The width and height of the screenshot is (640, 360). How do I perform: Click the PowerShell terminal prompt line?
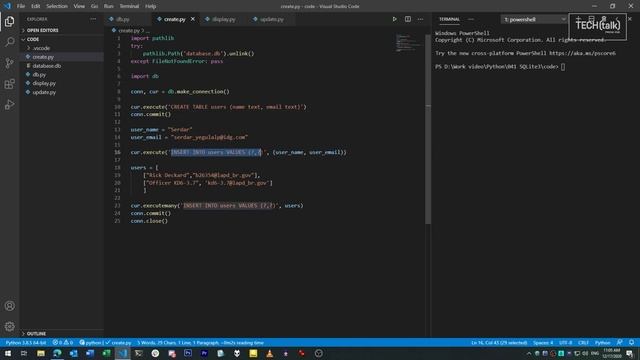[x=500, y=67]
